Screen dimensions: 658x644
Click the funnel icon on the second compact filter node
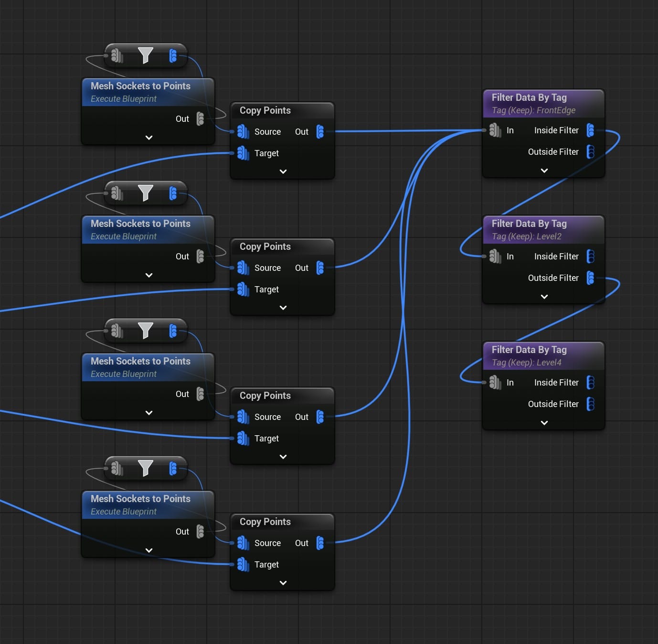[146, 193]
